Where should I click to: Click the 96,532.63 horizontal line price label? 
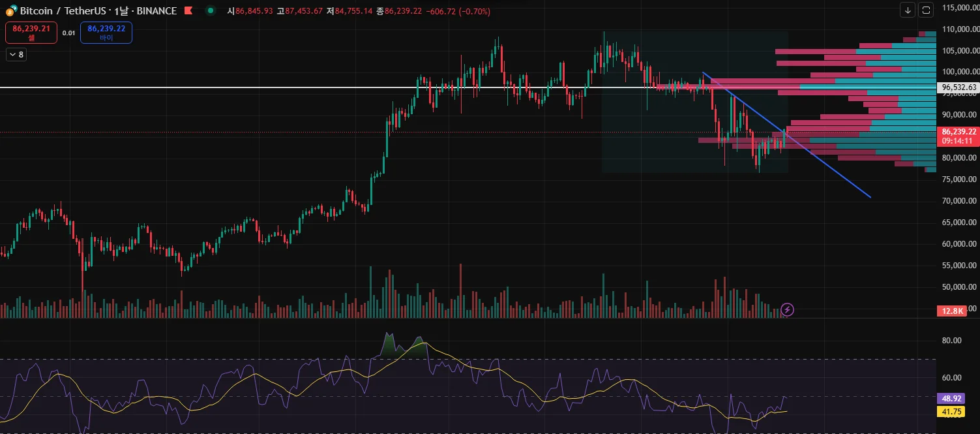tap(958, 87)
